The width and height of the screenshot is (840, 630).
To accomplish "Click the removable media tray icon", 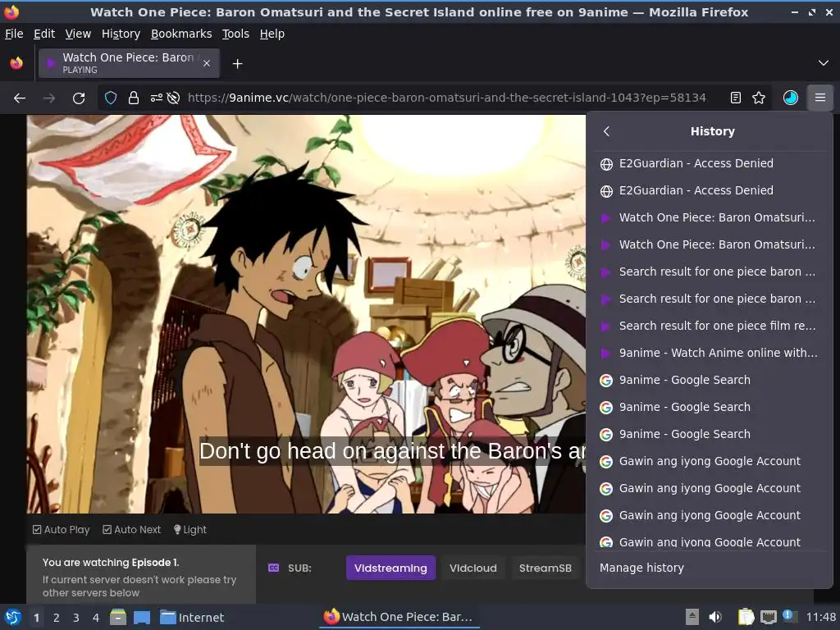I will 692,617.
